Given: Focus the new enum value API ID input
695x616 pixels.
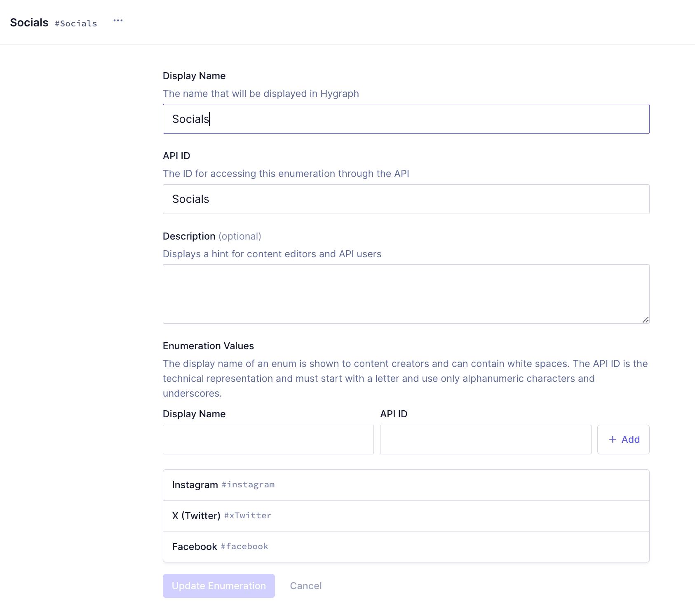Looking at the screenshot, I should [x=485, y=440].
